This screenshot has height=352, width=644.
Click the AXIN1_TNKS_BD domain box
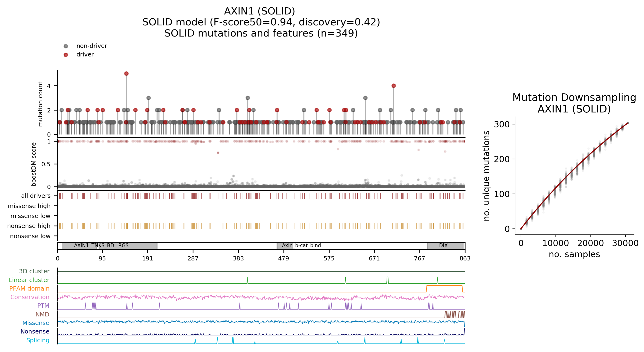pyautogui.click(x=80, y=245)
